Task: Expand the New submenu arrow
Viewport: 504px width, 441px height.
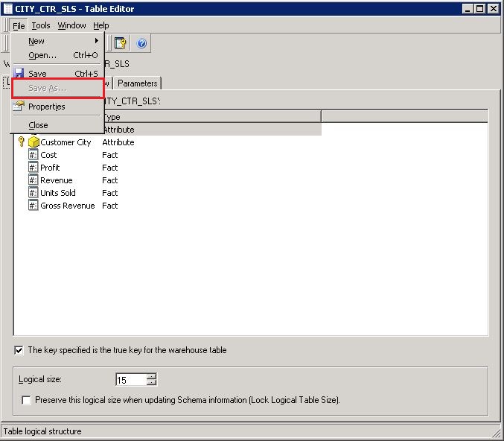Action: point(97,41)
